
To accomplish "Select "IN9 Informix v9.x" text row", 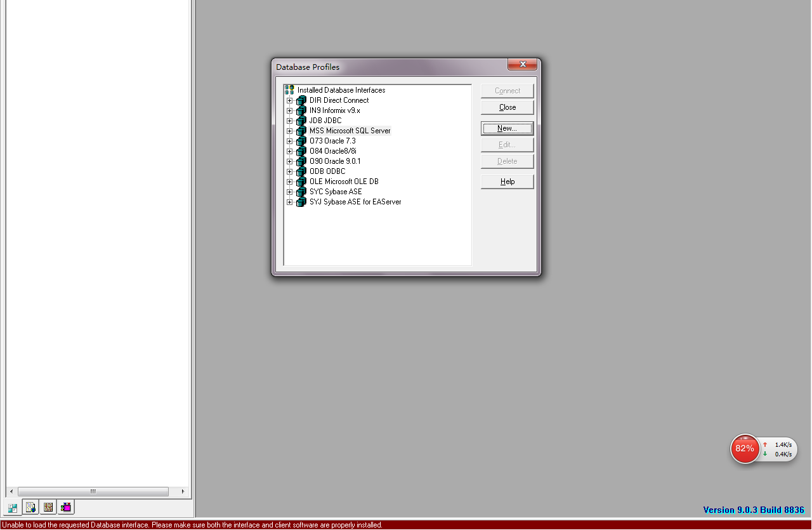I will 335,110.
